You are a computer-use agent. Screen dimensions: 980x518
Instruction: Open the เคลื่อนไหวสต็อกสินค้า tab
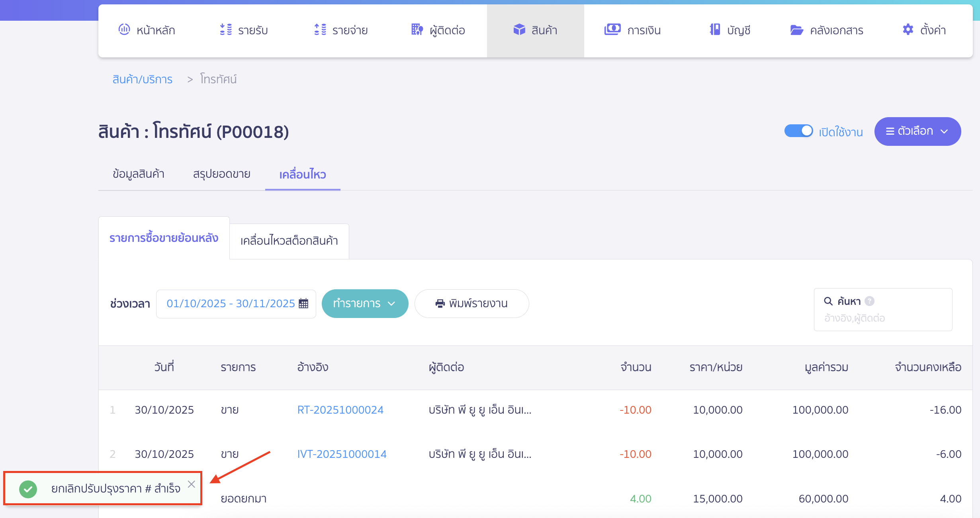[289, 241]
